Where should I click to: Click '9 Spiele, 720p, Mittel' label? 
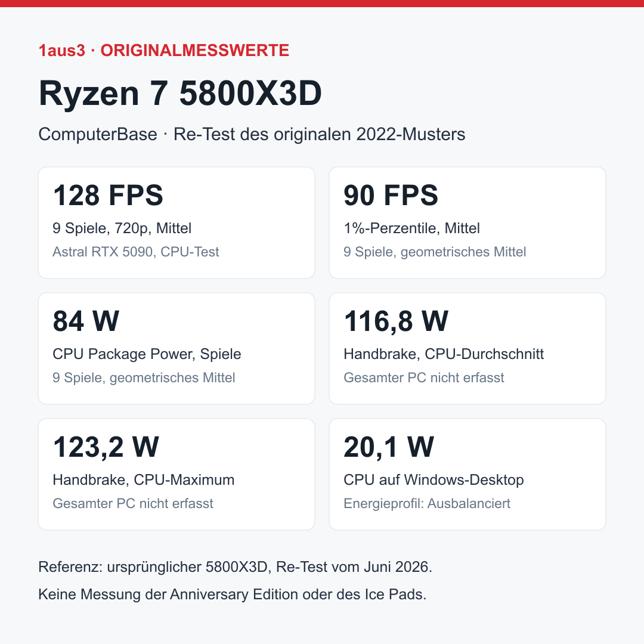[x=122, y=228]
